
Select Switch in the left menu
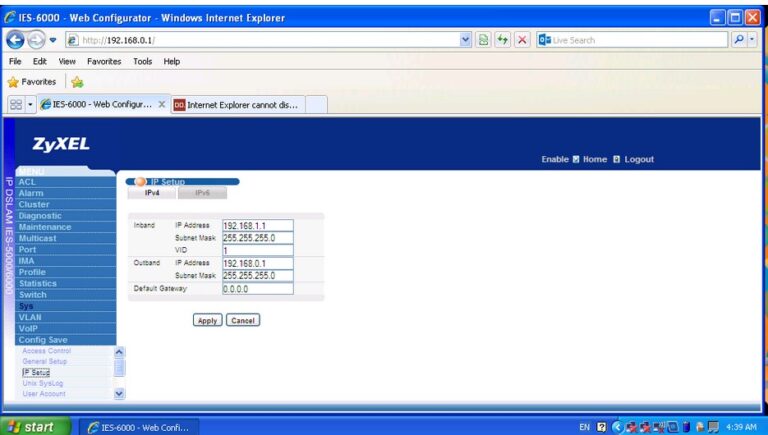pos(66,294)
